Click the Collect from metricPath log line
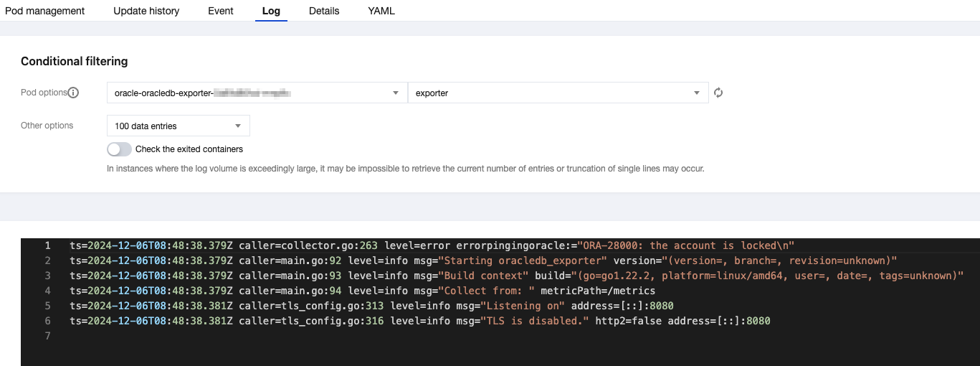This screenshot has height=366, width=980. click(x=362, y=291)
